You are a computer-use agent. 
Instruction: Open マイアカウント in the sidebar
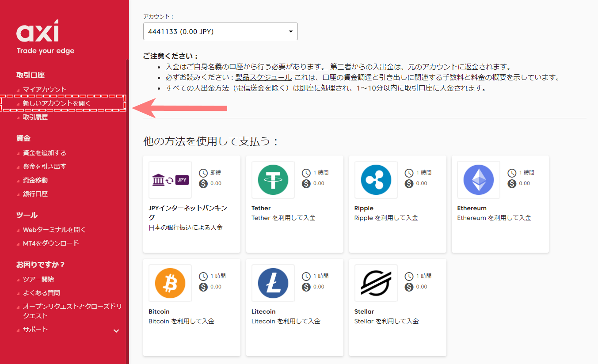pyautogui.click(x=45, y=90)
